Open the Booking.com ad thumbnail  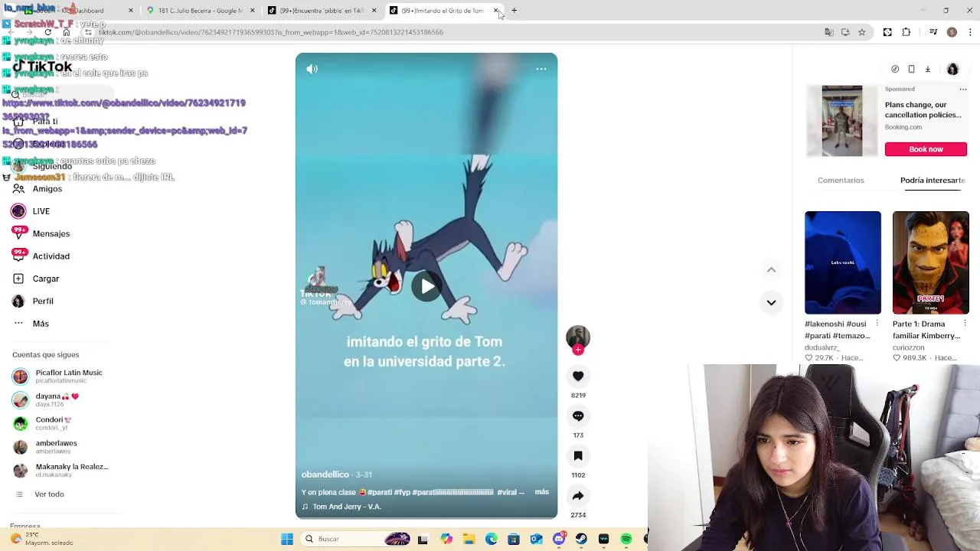point(842,121)
